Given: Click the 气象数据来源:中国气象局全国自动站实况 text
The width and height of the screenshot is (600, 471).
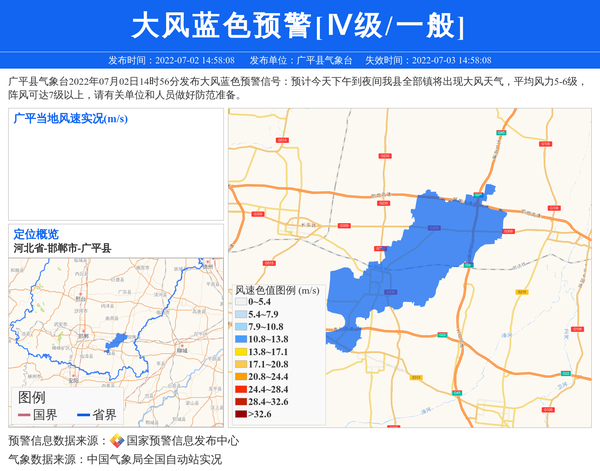Looking at the screenshot, I should 115,459.
